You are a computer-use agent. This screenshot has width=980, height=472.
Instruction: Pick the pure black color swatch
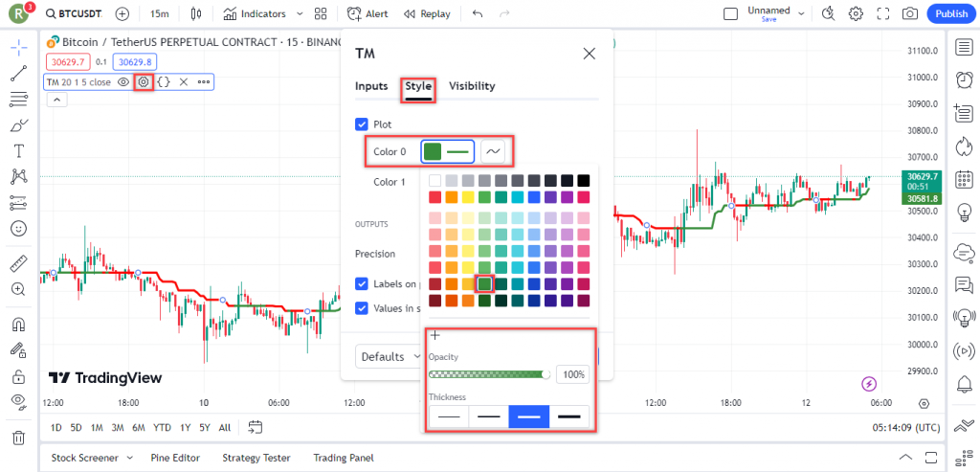coord(583,181)
